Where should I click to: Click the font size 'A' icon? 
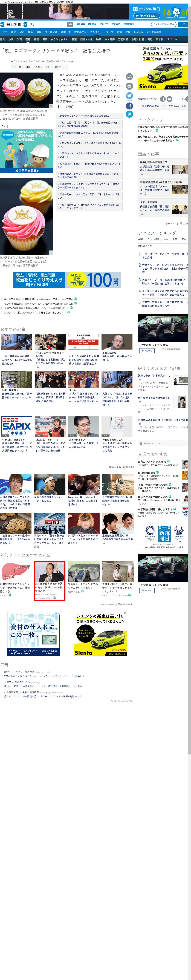pos(129,76)
